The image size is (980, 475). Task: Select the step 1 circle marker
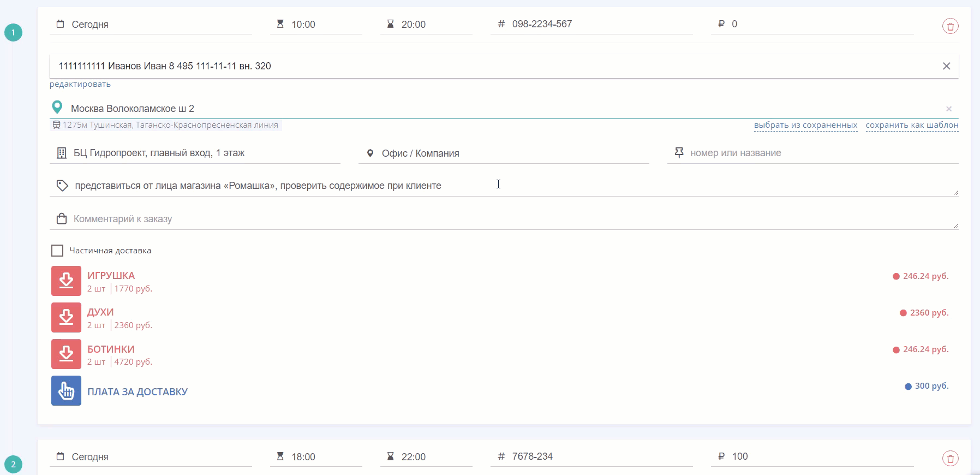pyautogui.click(x=13, y=32)
